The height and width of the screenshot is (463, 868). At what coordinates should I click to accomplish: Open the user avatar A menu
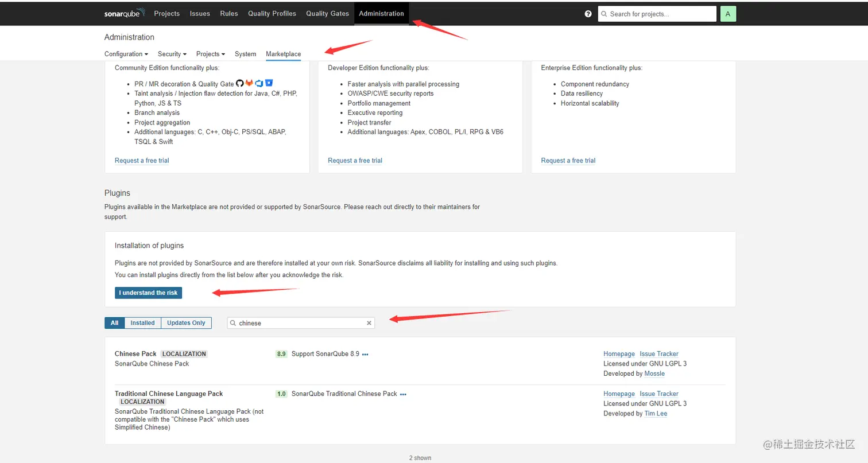tap(728, 14)
